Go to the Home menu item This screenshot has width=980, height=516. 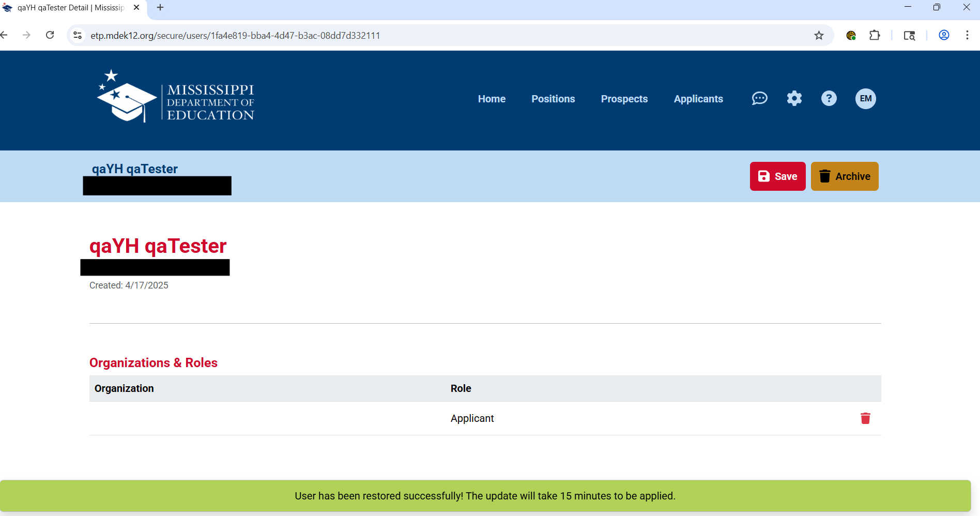[x=492, y=99]
